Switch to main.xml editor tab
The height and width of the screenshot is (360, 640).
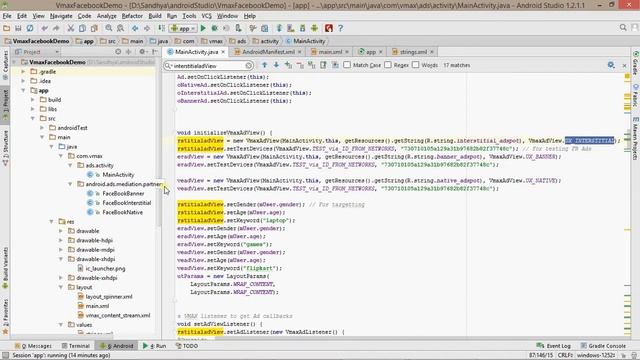(x=330, y=52)
